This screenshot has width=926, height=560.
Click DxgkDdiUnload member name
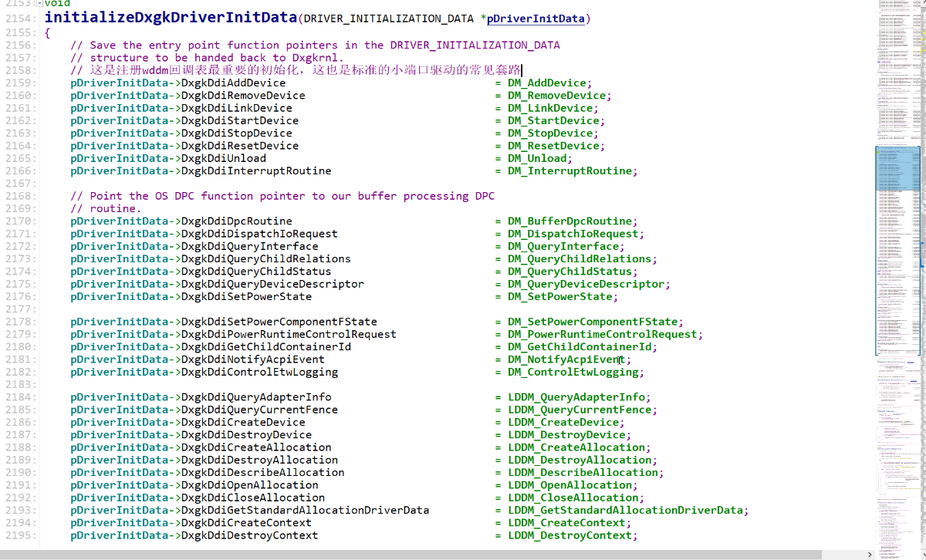[223, 158]
